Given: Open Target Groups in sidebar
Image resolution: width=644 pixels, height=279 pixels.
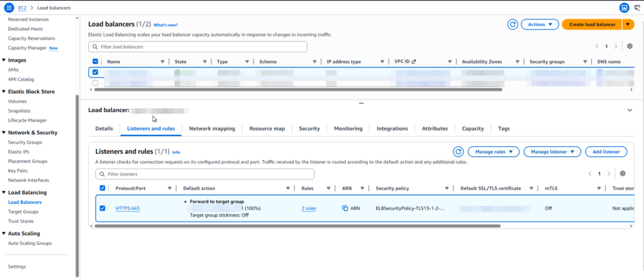Looking at the screenshot, I should tap(23, 212).
